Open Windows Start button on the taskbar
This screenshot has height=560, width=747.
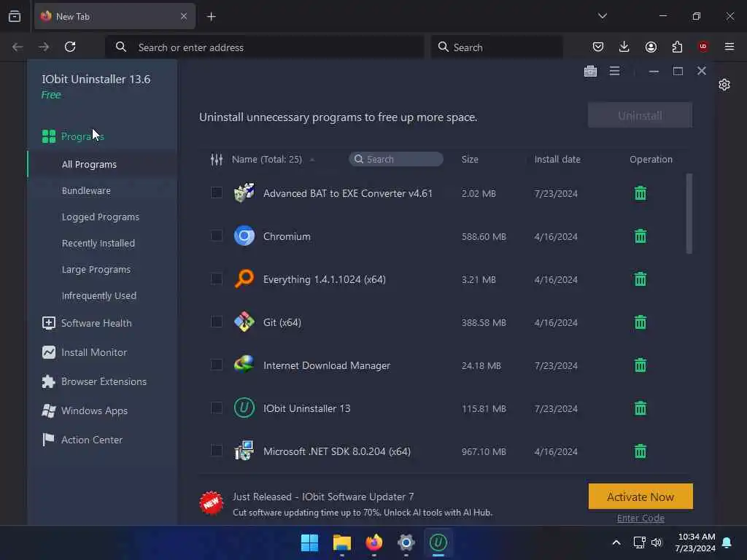(309, 542)
